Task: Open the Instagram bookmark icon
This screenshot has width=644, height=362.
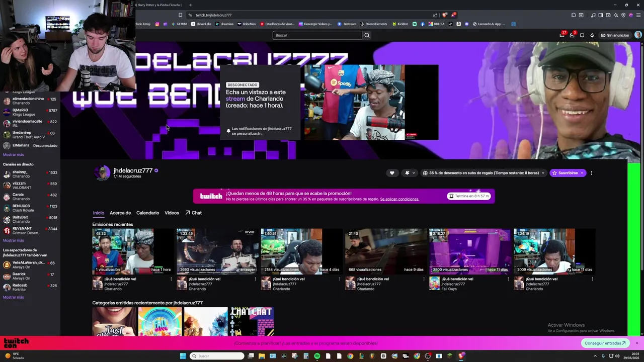Action: coord(157,24)
